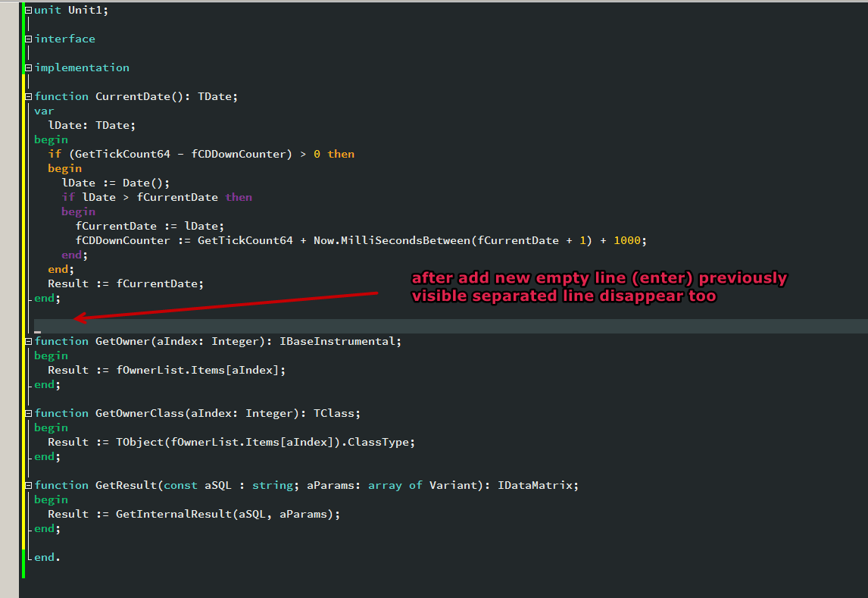Image resolution: width=868 pixels, height=598 pixels.
Task: Collapse the 'unit Unit1' fold marker
Action: [x=28, y=11]
